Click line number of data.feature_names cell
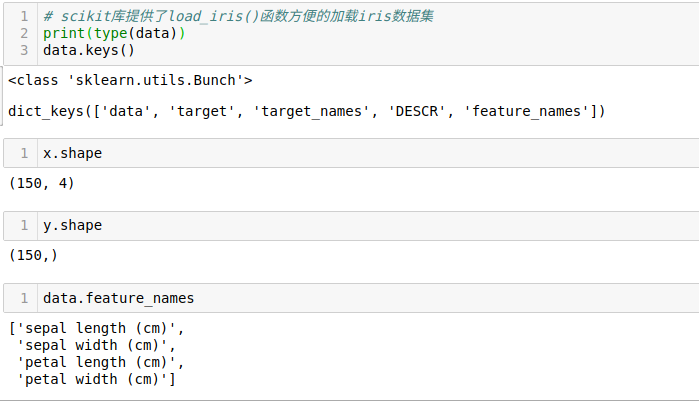 (x=24, y=298)
